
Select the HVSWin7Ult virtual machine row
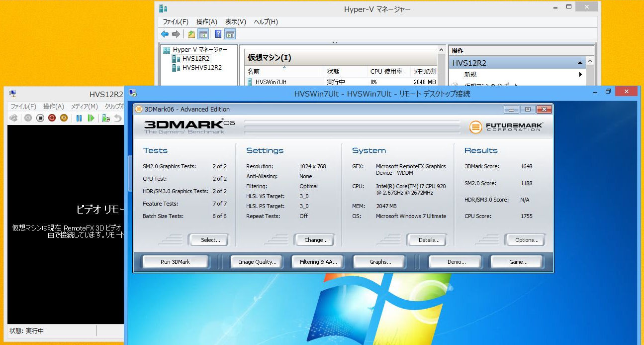[x=342, y=82]
